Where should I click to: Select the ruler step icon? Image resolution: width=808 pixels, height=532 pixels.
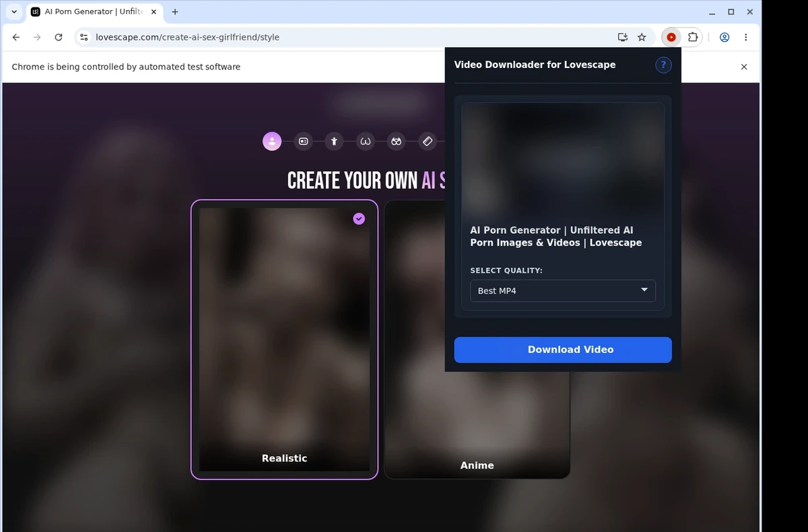428,141
